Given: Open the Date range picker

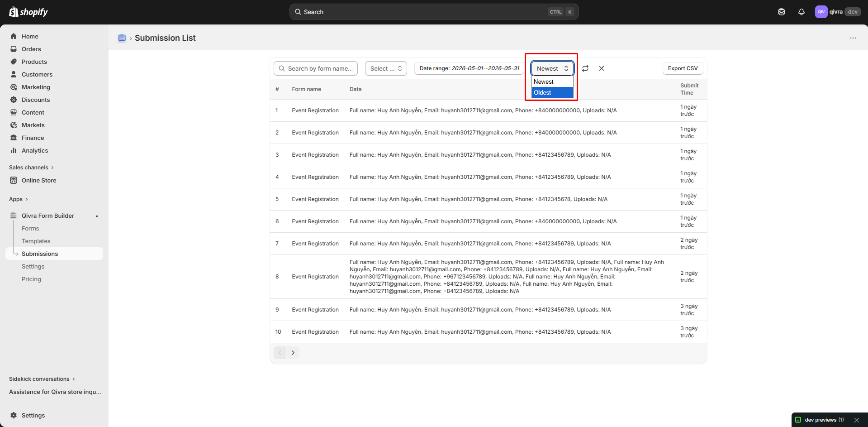Looking at the screenshot, I should (470, 68).
